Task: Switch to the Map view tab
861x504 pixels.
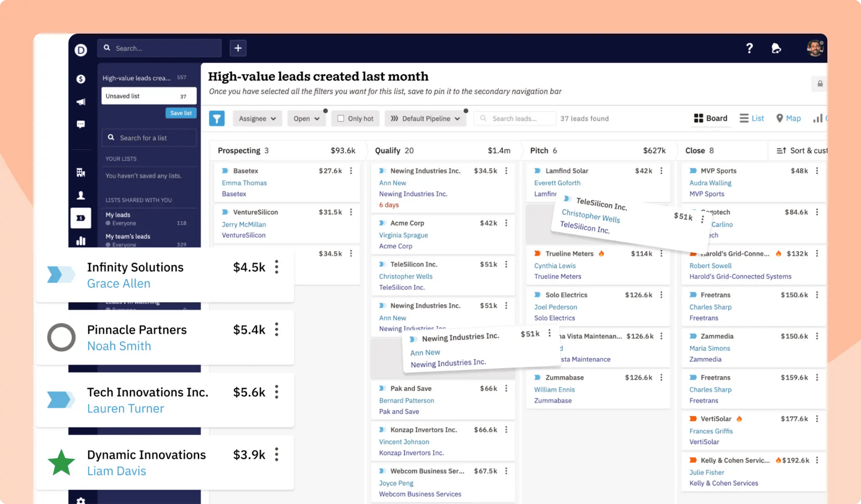Action: pyautogui.click(x=788, y=118)
